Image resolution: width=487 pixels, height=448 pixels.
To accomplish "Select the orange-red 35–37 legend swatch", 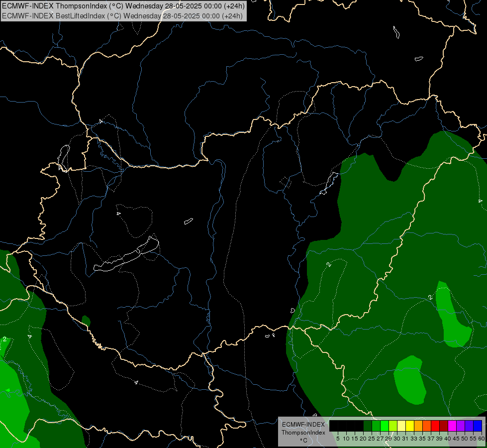I will tap(427, 426).
